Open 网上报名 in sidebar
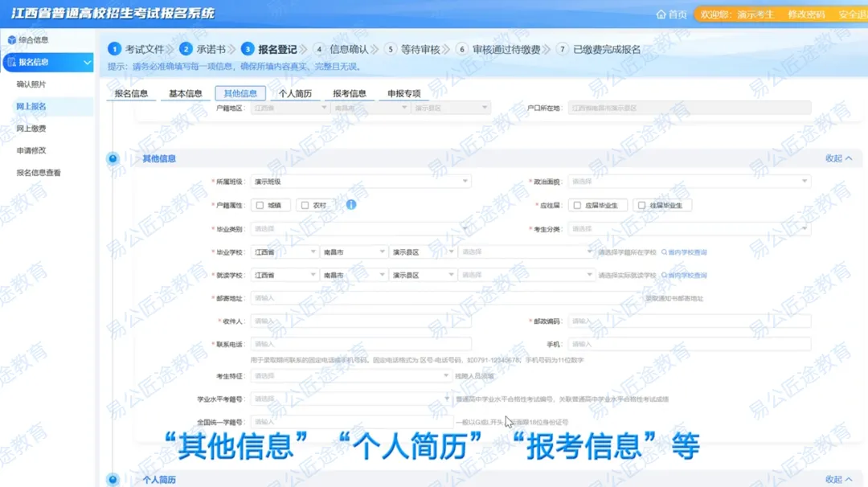868x487 pixels. point(31,106)
